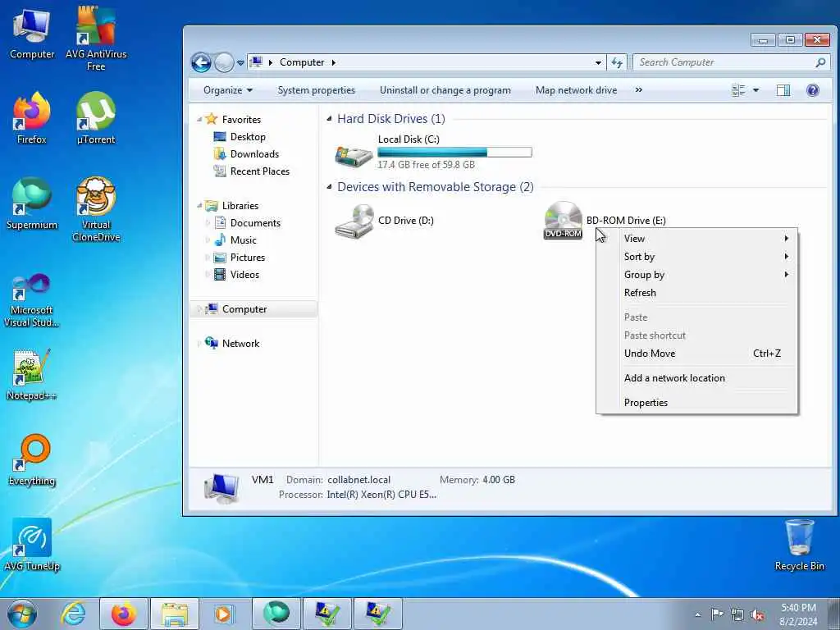Choose Properties from context menu
The height and width of the screenshot is (630, 840).
696,403
